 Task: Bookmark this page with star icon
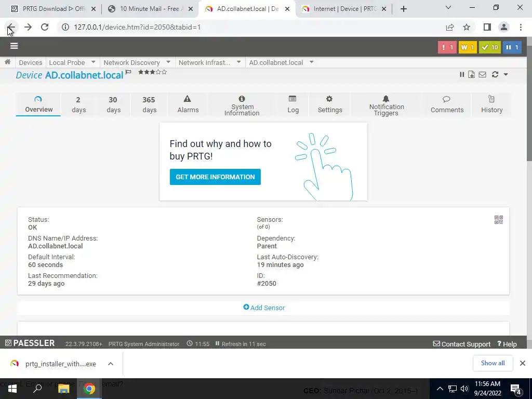[467, 27]
